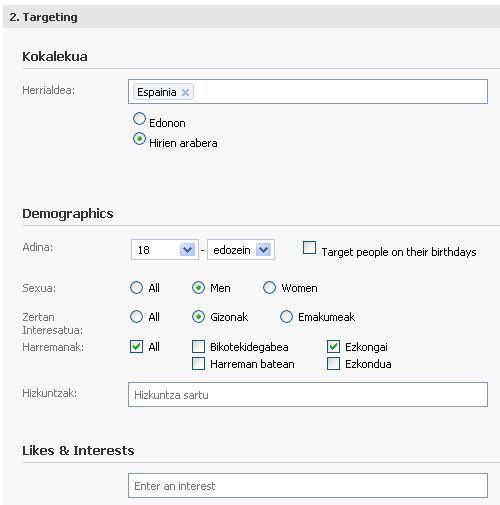Pick Emakumeak as interested in
The height and width of the screenshot is (505, 500).
click(x=286, y=316)
